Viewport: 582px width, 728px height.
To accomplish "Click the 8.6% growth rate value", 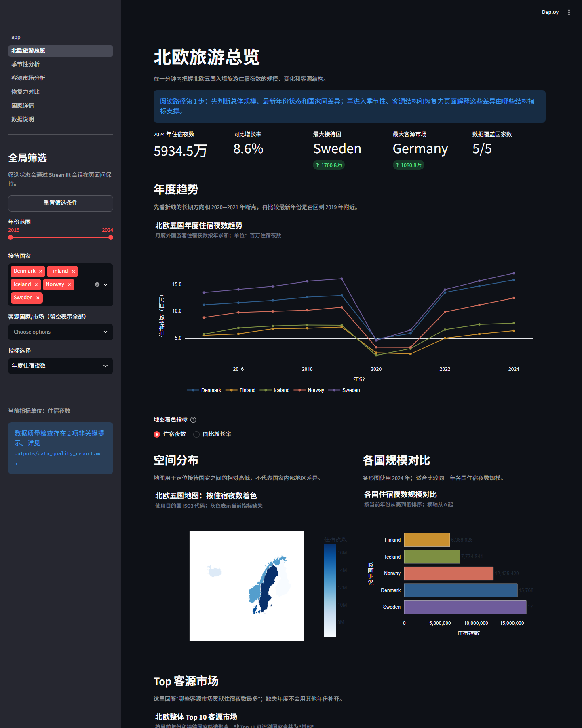I will pyautogui.click(x=248, y=149).
